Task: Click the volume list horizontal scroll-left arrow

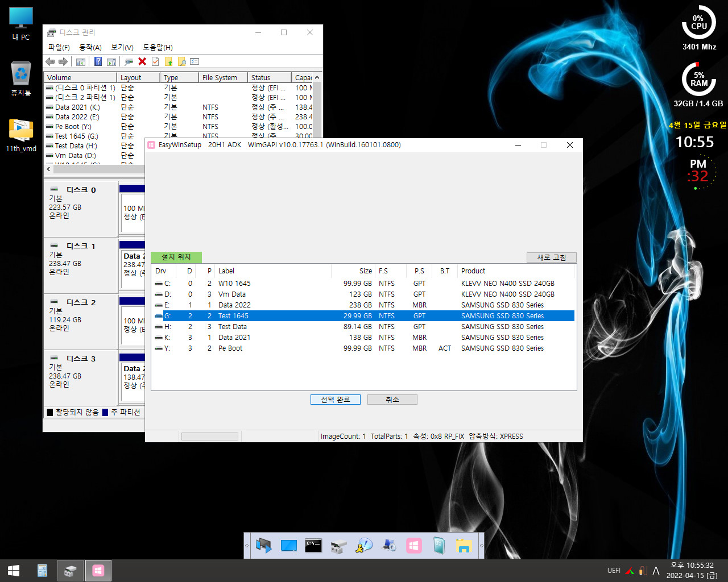Action: pos(48,169)
